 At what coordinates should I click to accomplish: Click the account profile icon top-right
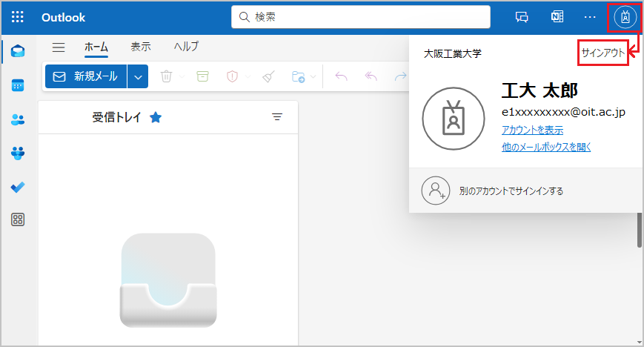pyautogui.click(x=625, y=17)
